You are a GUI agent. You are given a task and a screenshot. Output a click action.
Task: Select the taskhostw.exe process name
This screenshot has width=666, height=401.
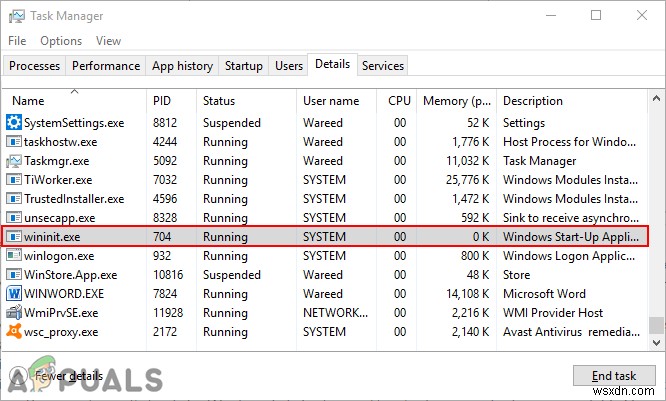coord(60,141)
